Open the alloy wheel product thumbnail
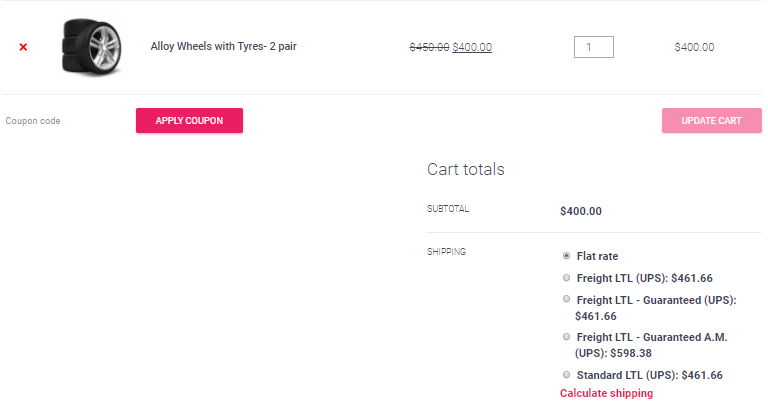 pos(92,47)
